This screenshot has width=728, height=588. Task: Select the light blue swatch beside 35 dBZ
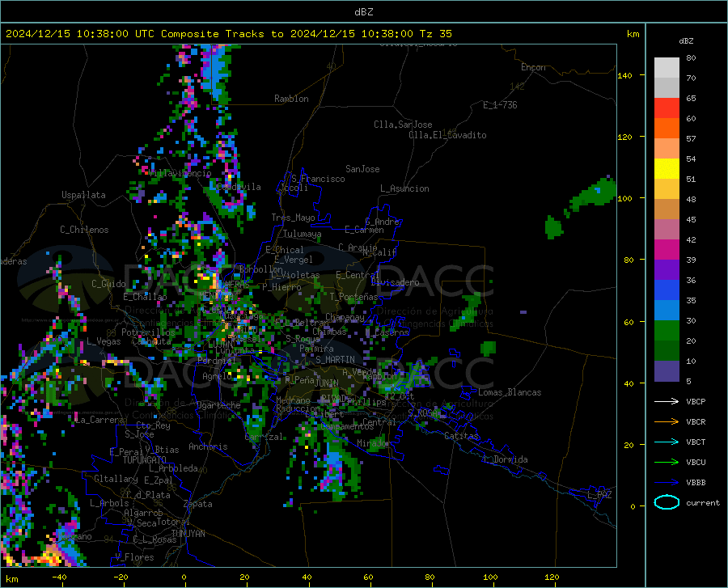click(667, 311)
